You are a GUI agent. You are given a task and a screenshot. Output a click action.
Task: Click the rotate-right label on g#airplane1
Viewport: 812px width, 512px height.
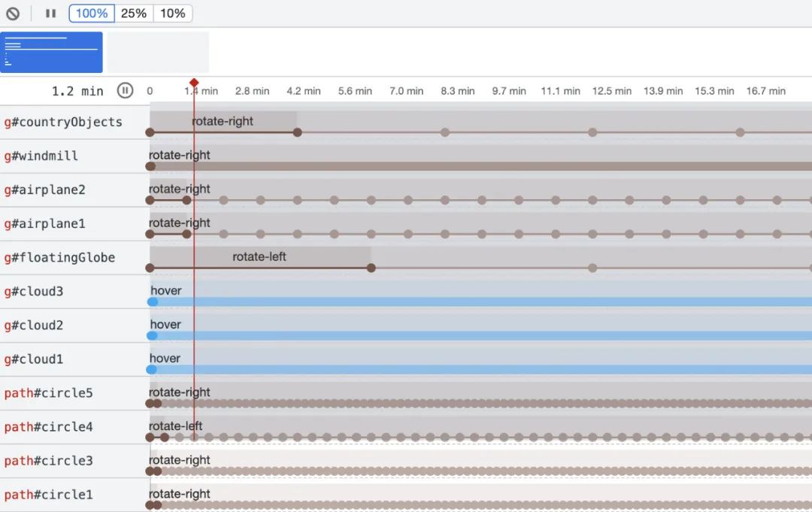tap(180, 223)
